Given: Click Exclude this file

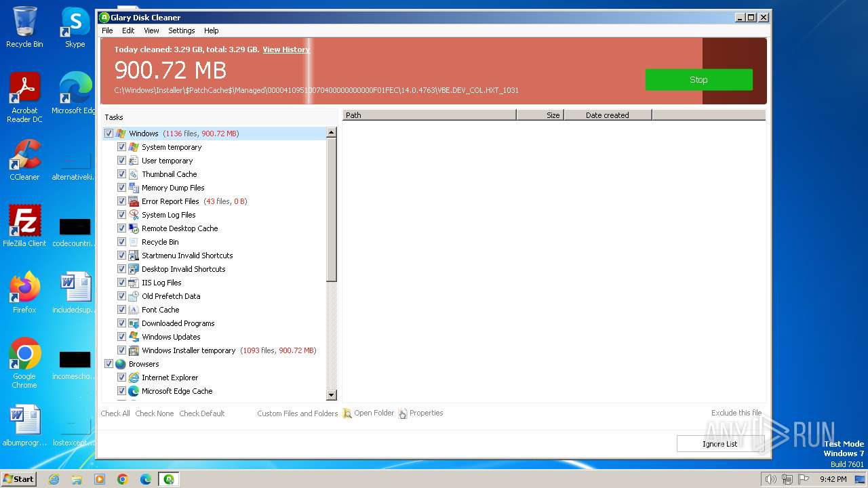Looking at the screenshot, I should (736, 413).
